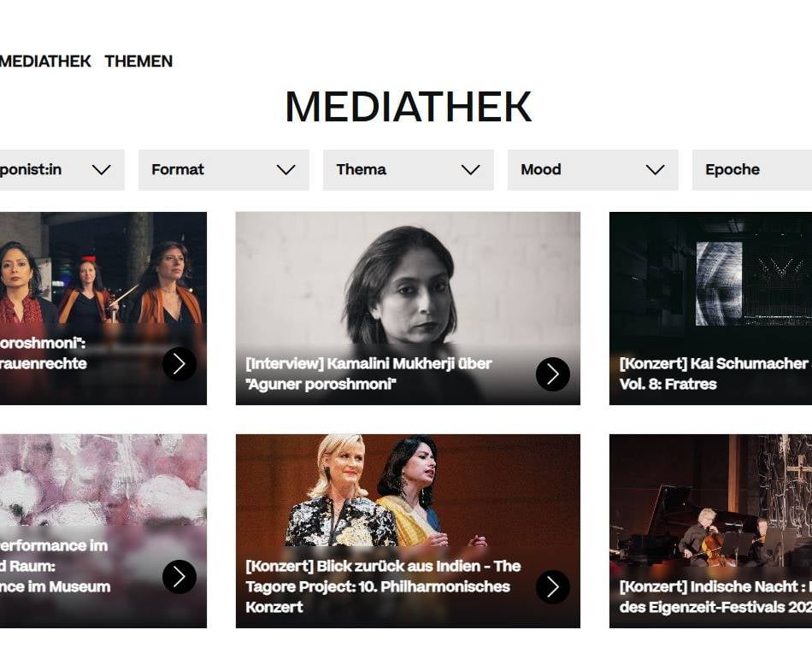Open the Kamalini Mukherji interview title link
This screenshot has height=647, width=812.
(x=368, y=374)
